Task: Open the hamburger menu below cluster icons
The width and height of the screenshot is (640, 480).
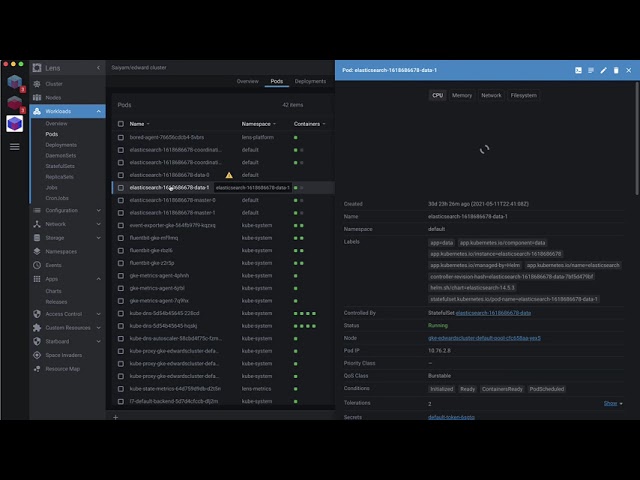Action: (15, 147)
